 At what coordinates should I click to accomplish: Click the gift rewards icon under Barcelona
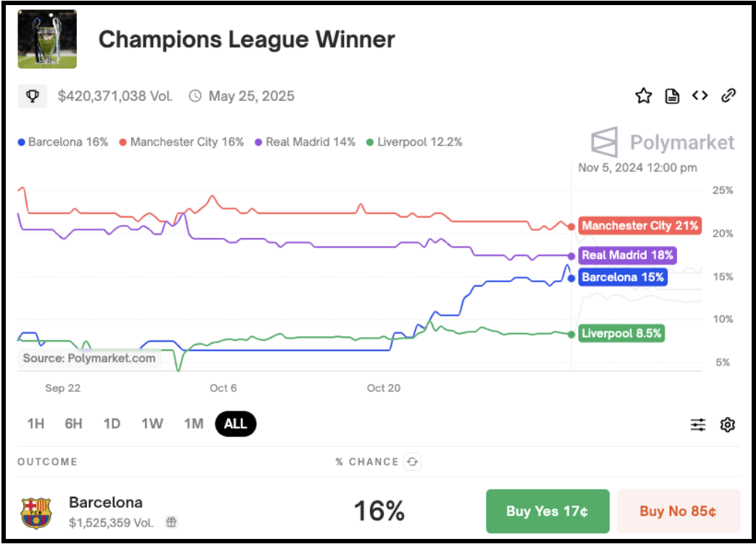click(171, 522)
